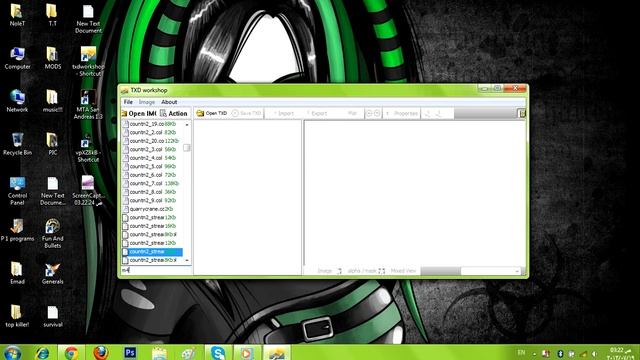Open the Image menu
Viewport: 640px width, 360px height.
click(x=147, y=102)
